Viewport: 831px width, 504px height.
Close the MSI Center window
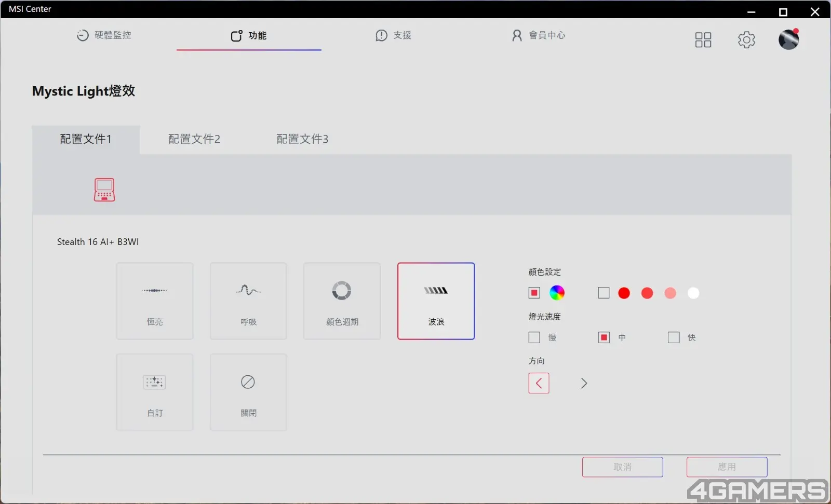pos(815,11)
